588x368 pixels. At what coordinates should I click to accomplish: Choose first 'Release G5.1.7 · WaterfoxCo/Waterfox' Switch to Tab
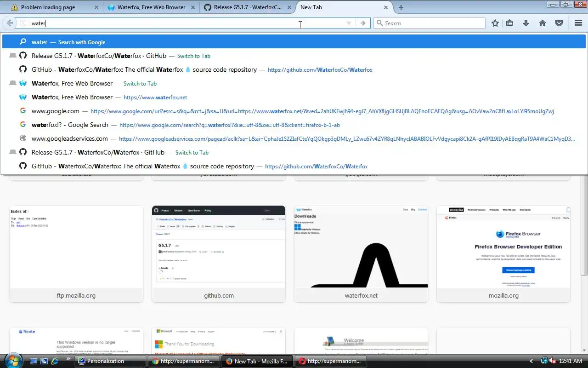(x=294, y=56)
